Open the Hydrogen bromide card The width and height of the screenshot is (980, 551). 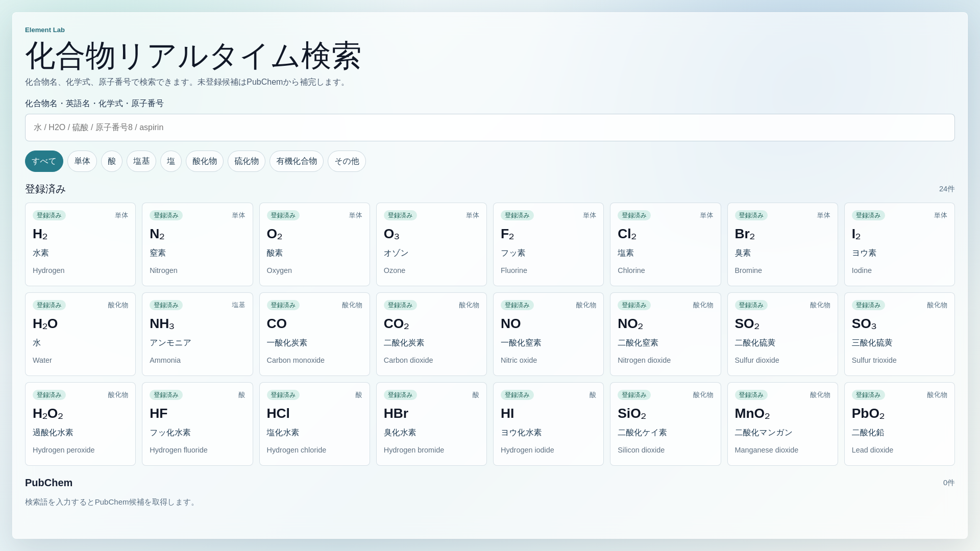pos(431,424)
